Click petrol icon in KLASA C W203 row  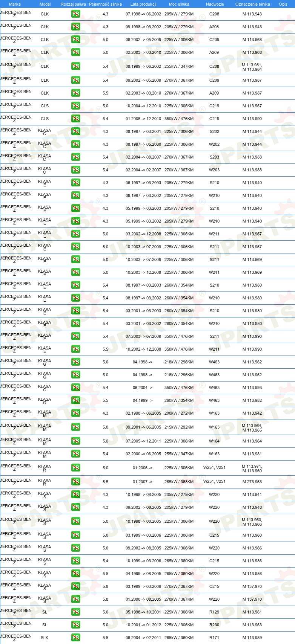tap(75, 170)
